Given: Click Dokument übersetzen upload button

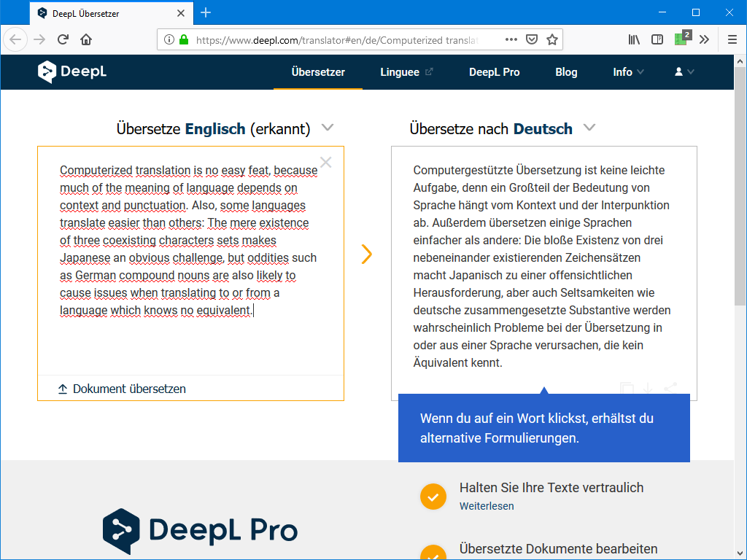Looking at the screenshot, I should (122, 389).
